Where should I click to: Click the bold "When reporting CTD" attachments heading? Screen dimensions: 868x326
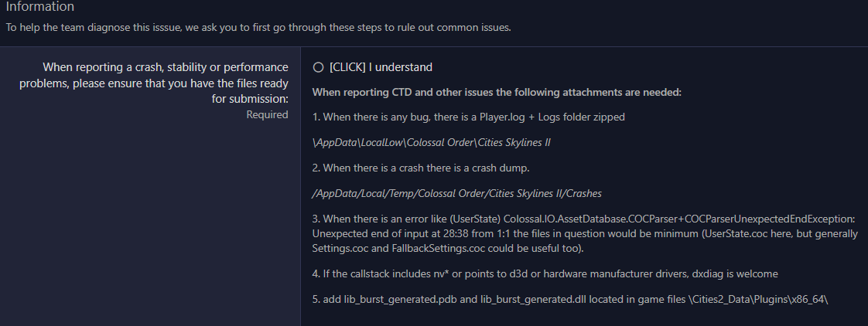coord(496,93)
